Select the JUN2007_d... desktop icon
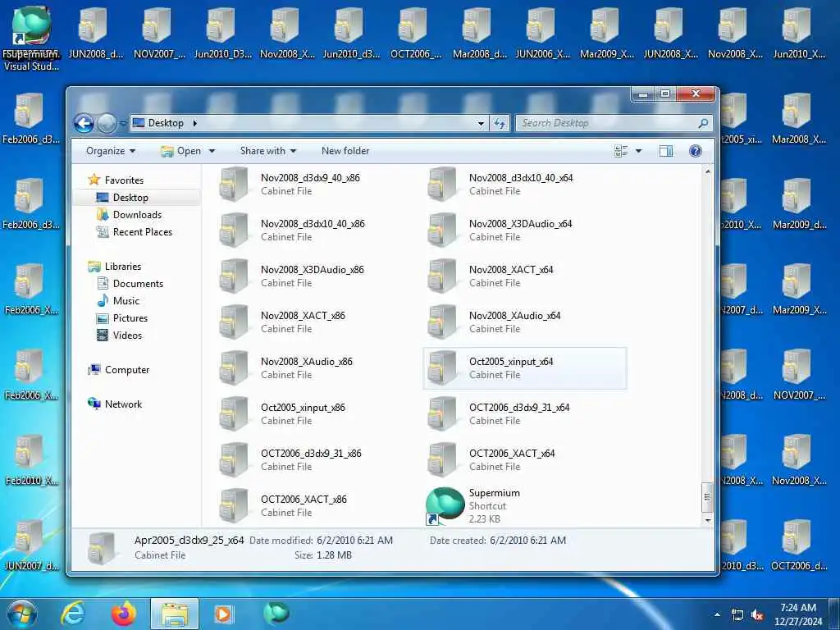Image resolution: width=840 pixels, height=630 pixels. click(30, 546)
